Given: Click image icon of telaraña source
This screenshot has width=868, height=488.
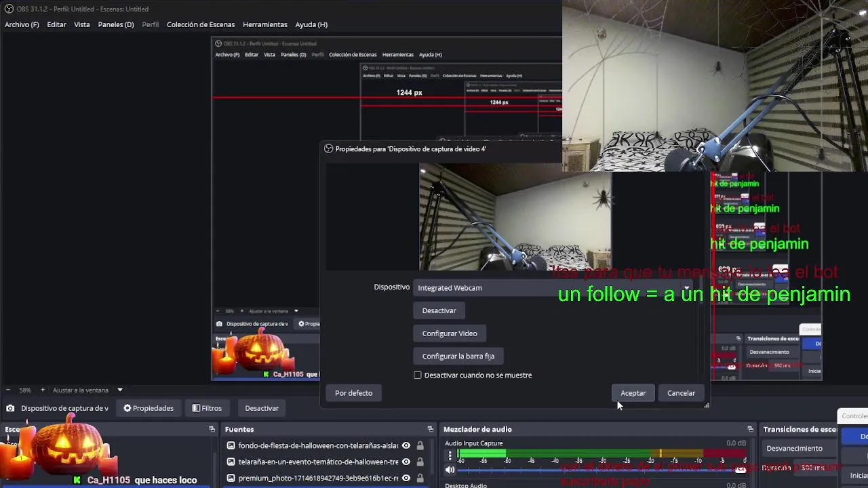Looking at the screenshot, I should (231, 462).
